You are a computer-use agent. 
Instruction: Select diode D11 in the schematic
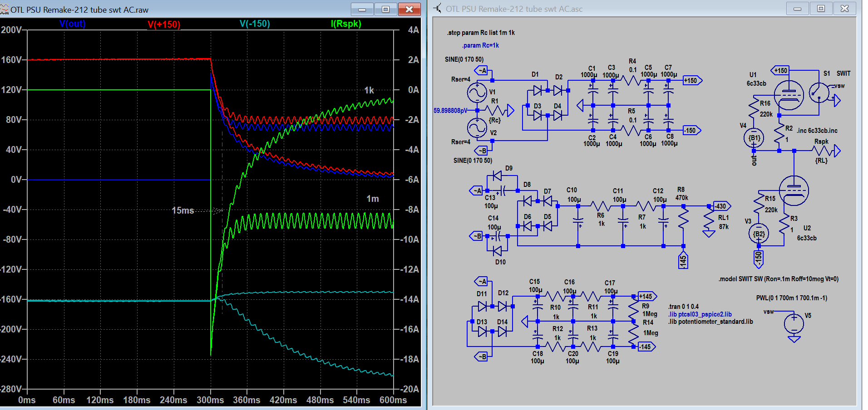coord(482,307)
